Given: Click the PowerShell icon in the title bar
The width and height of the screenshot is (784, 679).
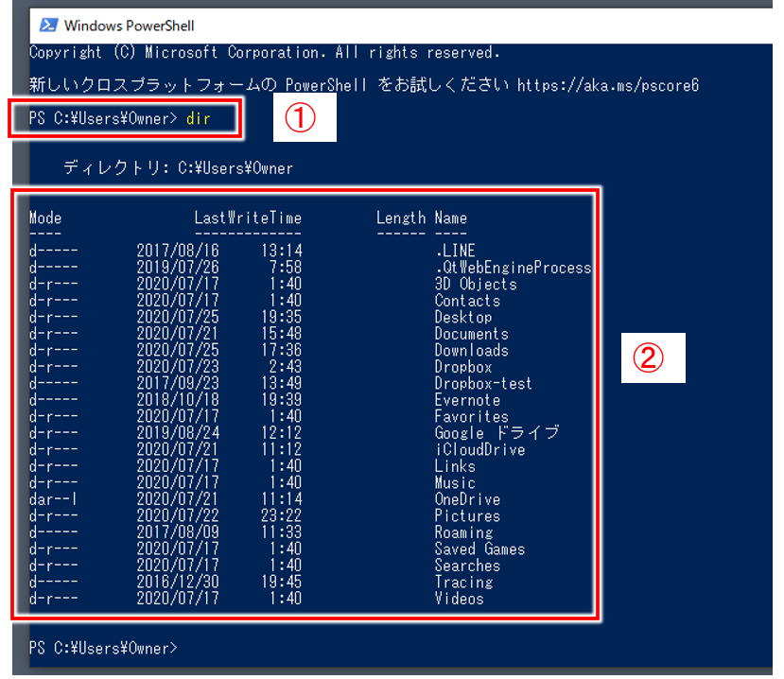Looking at the screenshot, I should (48, 25).
